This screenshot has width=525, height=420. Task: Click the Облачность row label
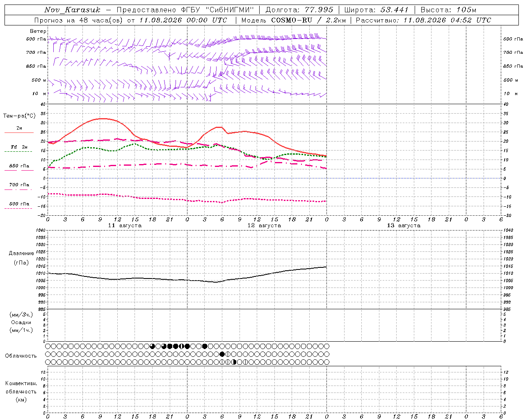coord(21,356)
